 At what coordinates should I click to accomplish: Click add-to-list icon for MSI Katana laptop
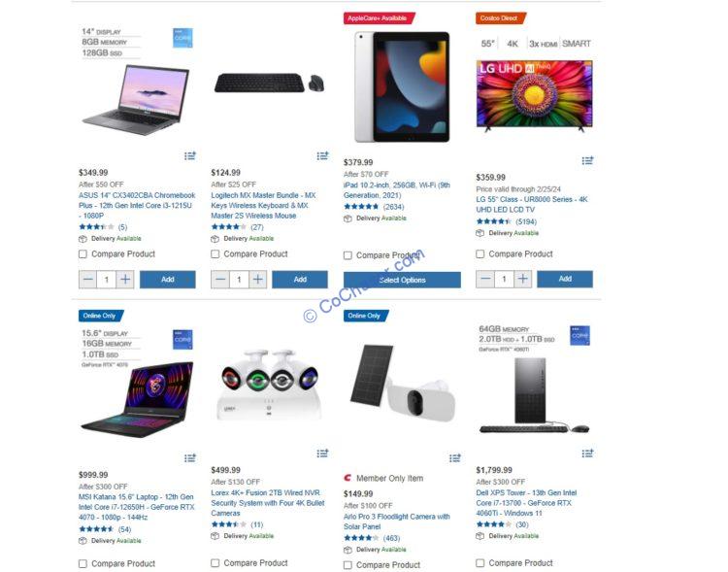pos(190,458)
